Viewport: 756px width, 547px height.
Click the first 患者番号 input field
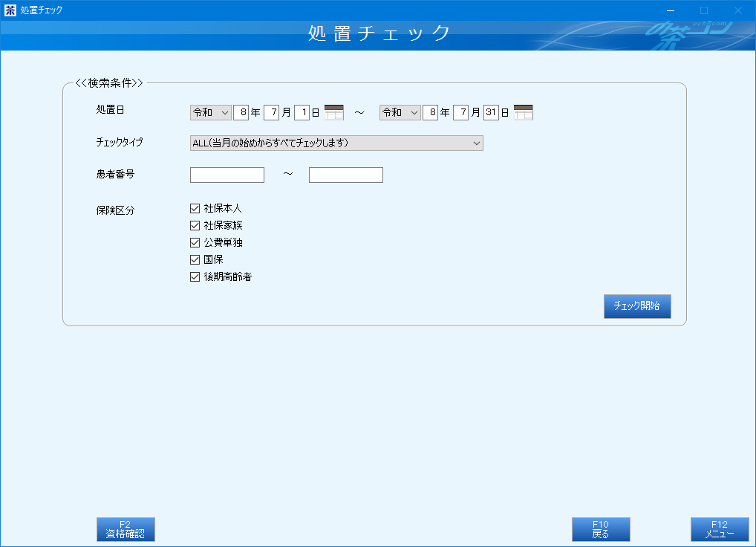(227, 175)
